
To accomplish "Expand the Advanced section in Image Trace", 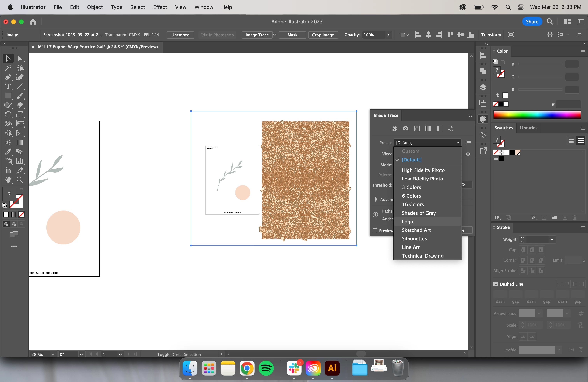I will pos(376,199).
